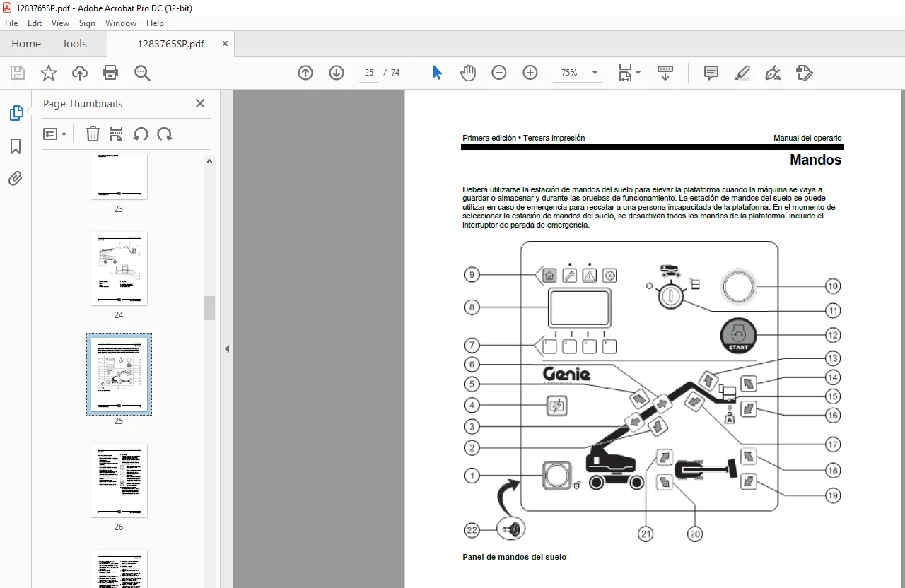Switch to the Home tab
This screenshot has height=588, width=905.
click(26, 44)
